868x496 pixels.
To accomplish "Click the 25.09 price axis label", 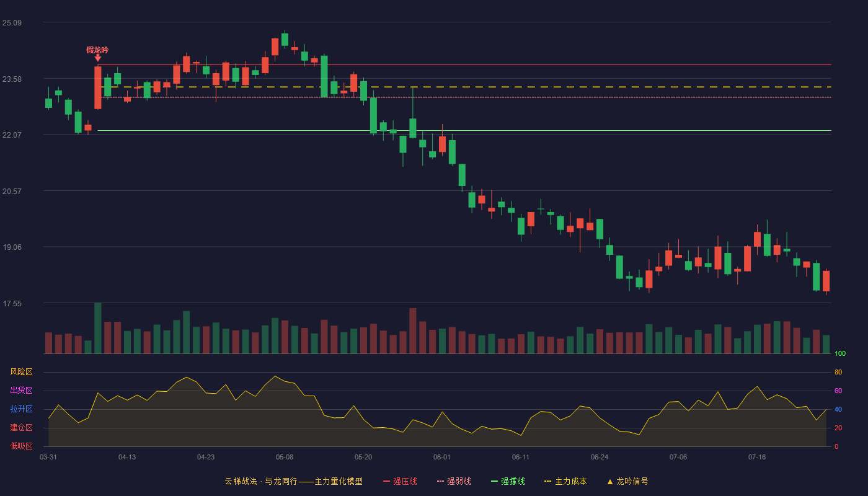I will (12, 23).
